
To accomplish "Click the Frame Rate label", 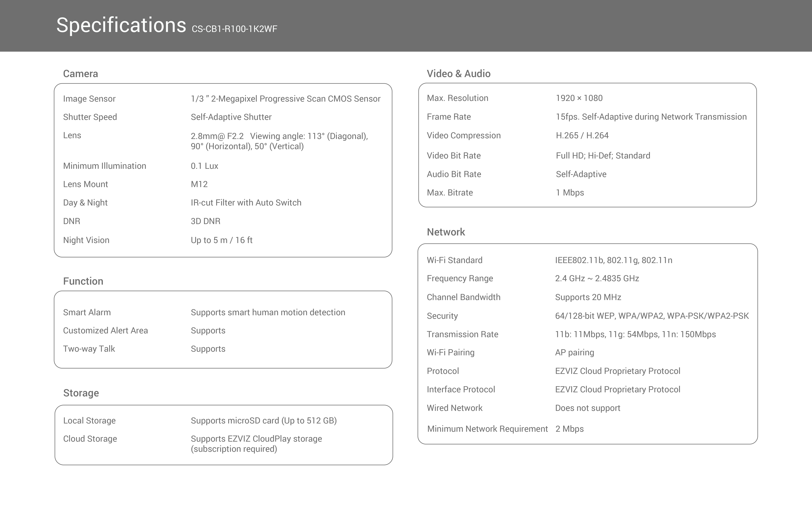I will (x=449, y=117).
